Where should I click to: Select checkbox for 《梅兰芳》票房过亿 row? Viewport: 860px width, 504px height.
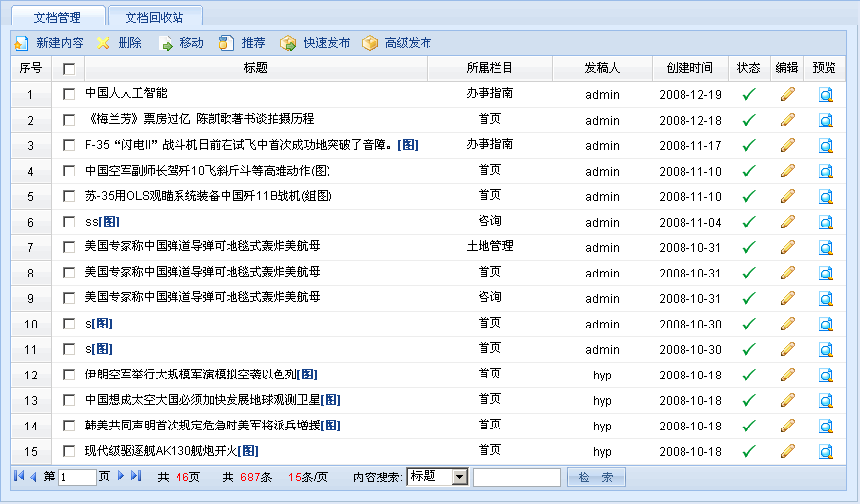pyautogui.click(x=69, y=120)
